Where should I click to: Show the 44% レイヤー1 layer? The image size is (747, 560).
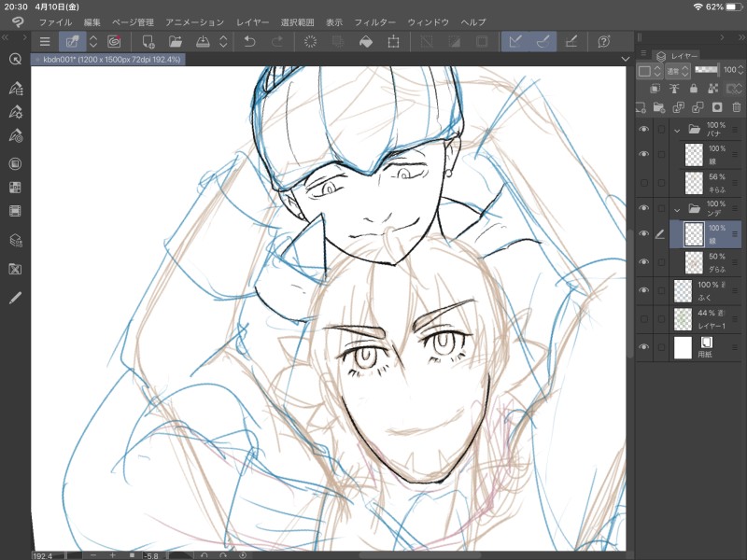click(x=644, y=318)
